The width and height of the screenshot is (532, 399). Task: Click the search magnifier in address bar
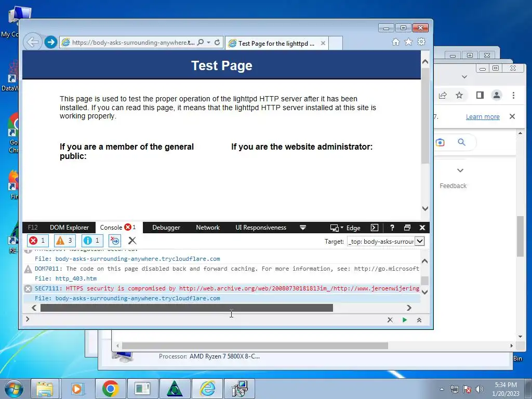click(201, 43)
